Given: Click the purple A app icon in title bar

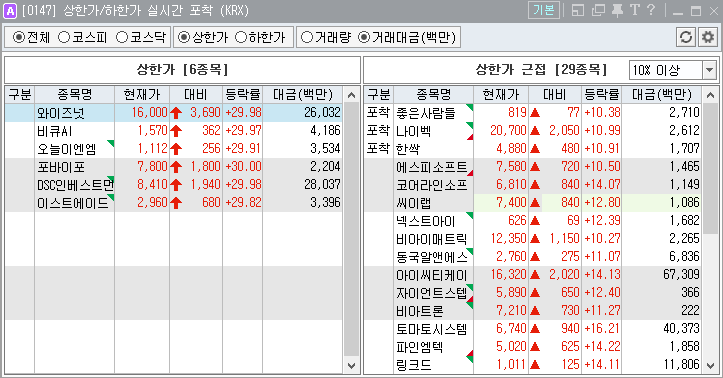Looking at the screenshot, I should click(10, 11).
